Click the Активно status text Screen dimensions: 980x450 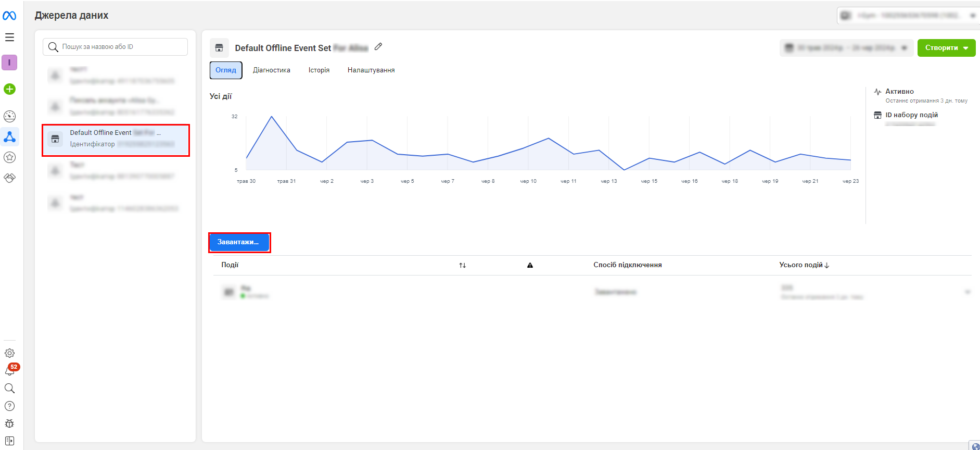(x=899, y=92)
